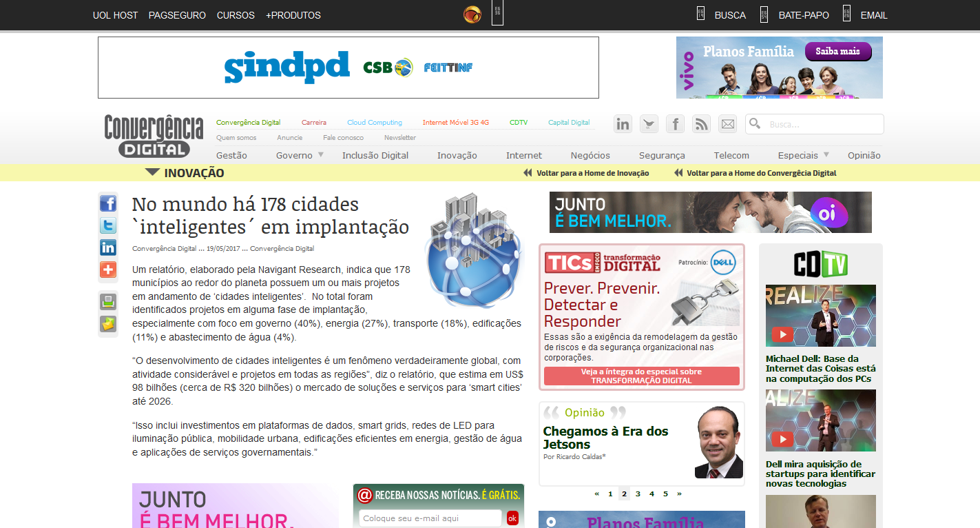This screenshot has height=528, width=980.
Task: Go to next opinion page arrow
Action: (x=679, y=494)
